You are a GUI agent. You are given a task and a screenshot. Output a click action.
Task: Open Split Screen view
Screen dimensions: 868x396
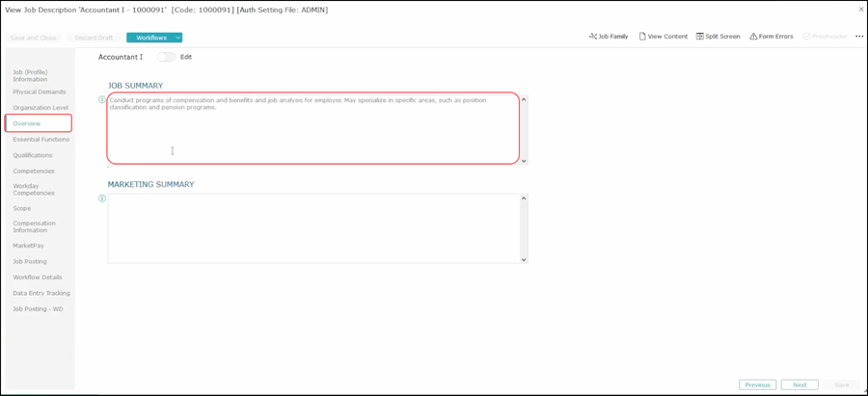tap(699, 37)
